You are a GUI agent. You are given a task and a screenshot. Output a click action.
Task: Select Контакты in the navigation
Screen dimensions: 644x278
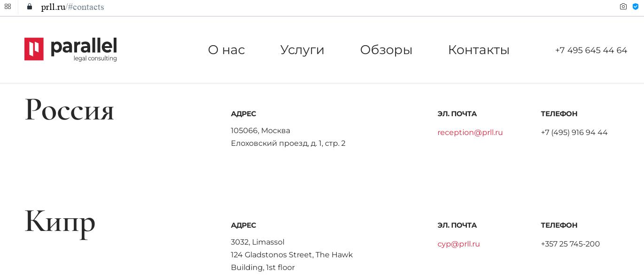(479, 50)
